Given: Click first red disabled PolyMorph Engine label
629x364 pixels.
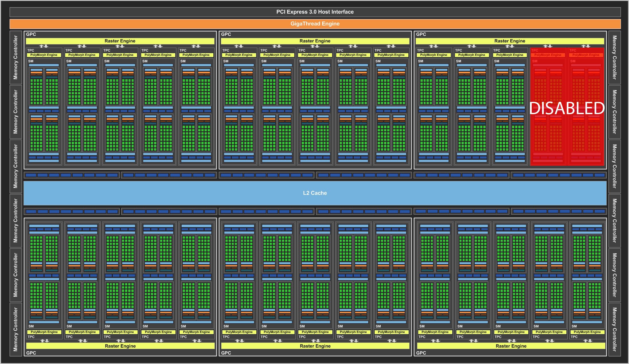Looking at the screenshot, I should click(548, 55).
